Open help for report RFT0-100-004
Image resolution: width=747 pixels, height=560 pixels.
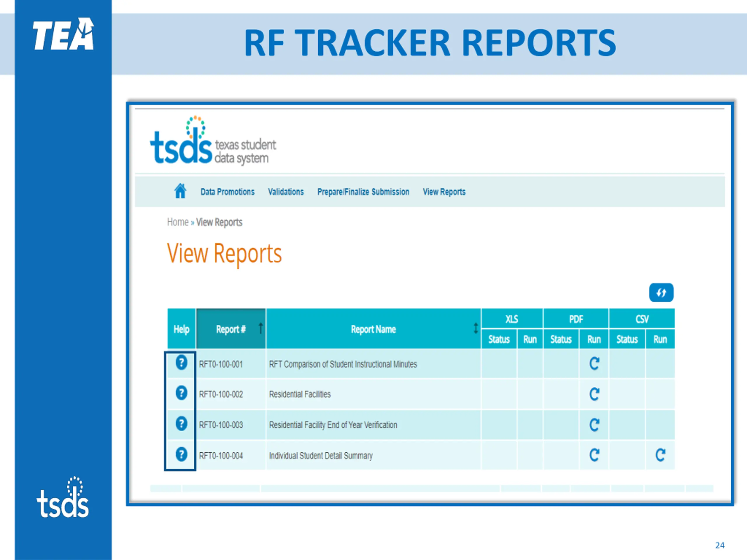click(x=181, y=454)
